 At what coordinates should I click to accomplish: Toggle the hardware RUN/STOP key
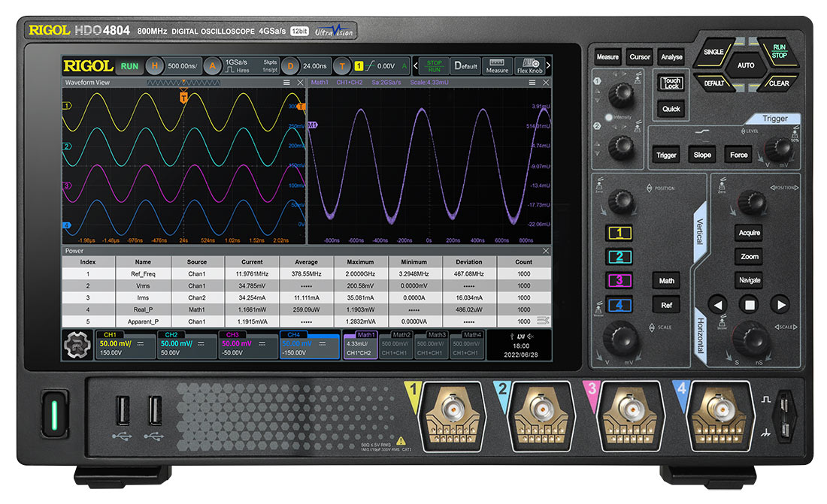[x=779, y=51]
